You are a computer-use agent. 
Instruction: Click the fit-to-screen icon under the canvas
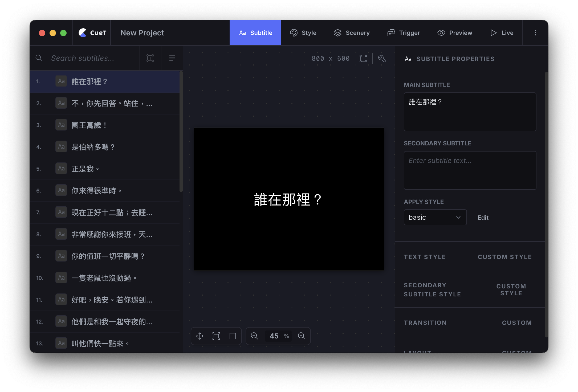[x=216, y=336]
